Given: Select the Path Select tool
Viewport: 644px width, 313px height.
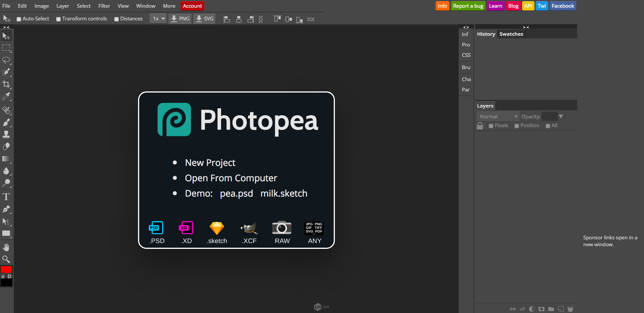Looking at the screenshot, I should pos(6,221).
